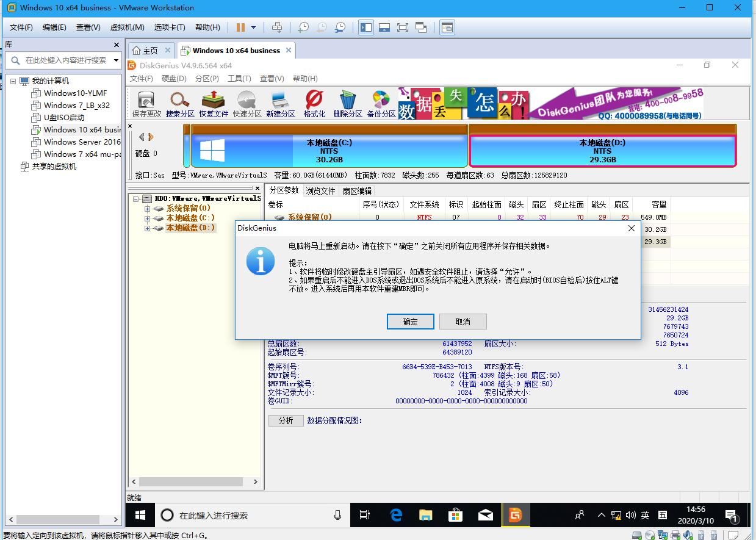Start 快速分区 quick partition tool
756x540 pixels.
click(247, 103)
